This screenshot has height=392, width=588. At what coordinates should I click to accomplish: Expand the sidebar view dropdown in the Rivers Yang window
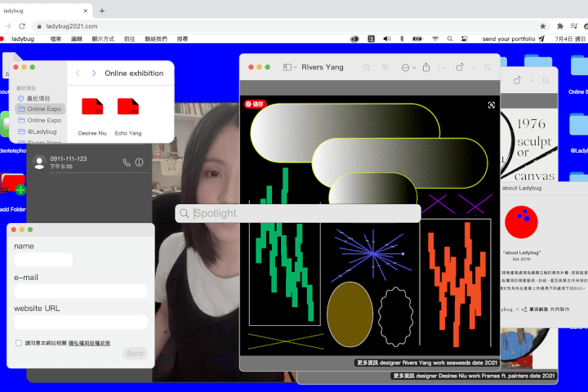point(290,67)
